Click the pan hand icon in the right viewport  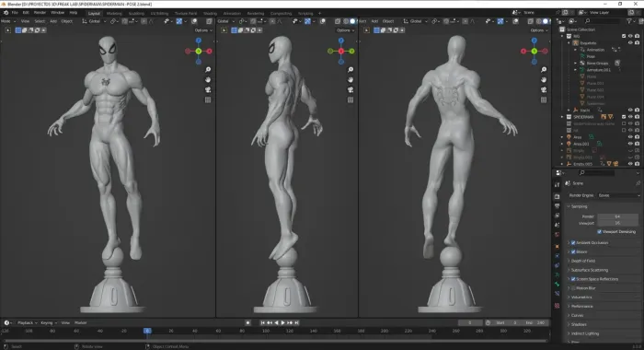click(544, 79)
